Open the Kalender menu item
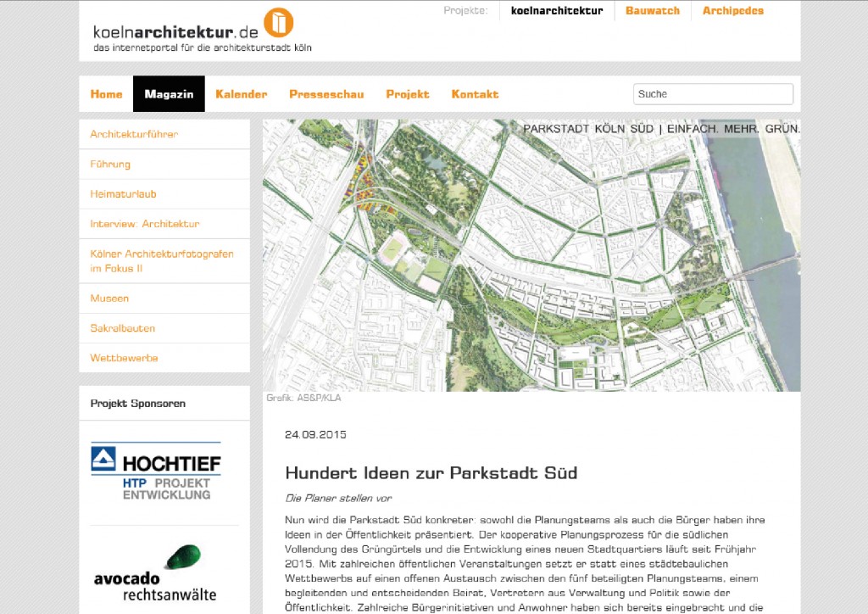868x614 pixels. pyautogui.click(x=241, y=94)
